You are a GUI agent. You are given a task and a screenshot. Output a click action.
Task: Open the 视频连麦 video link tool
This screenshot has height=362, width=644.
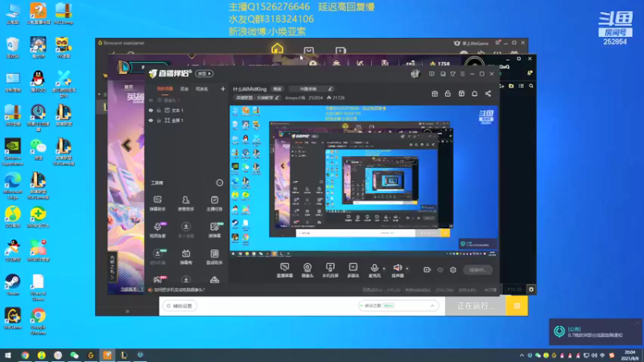pos(157,230)
